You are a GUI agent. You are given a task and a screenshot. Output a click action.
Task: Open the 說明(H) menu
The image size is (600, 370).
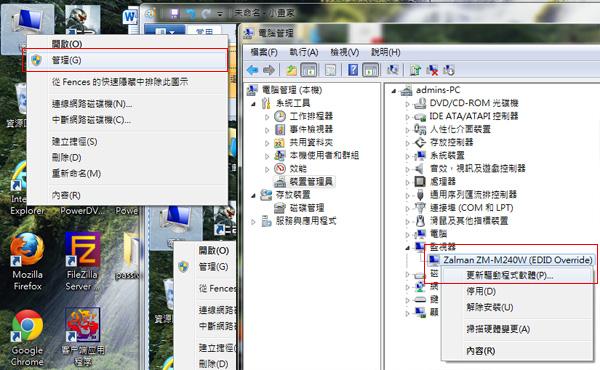(386, 52)
